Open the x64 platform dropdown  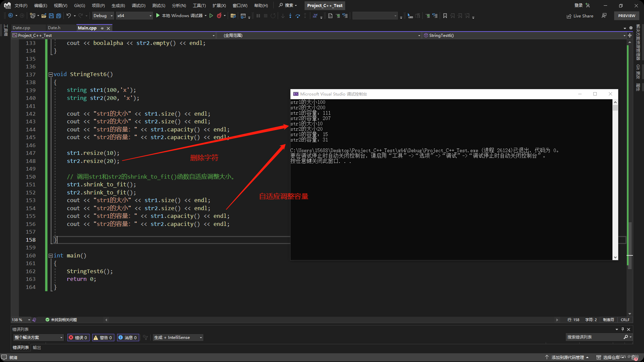click(x=134, y=16)
